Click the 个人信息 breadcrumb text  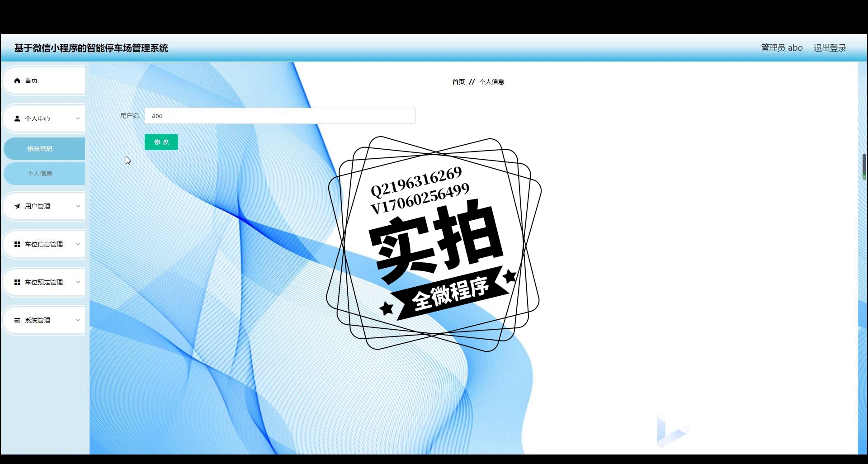pos(491,82)
